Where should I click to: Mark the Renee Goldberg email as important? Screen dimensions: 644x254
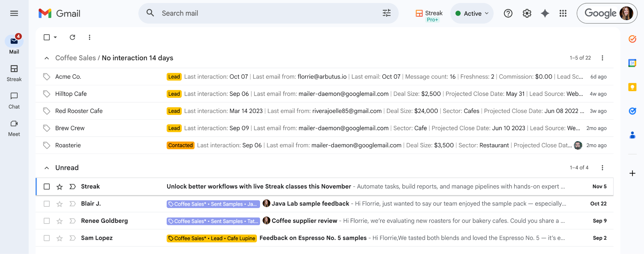(x=73, y=221)
